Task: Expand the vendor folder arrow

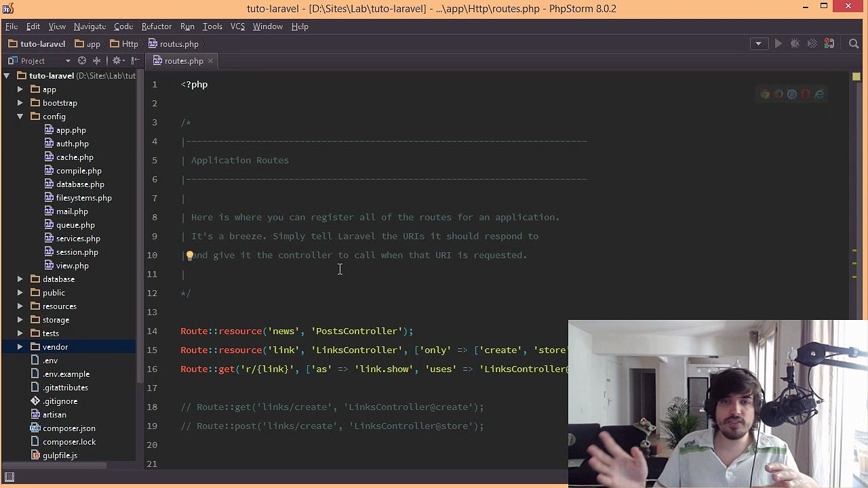Action: (20, 347)
